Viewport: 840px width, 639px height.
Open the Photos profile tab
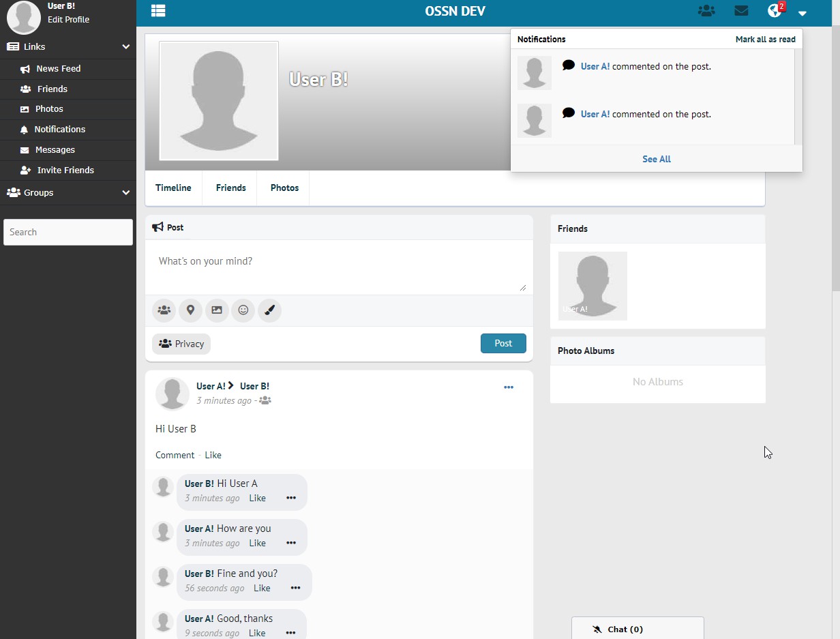point(284,188)
